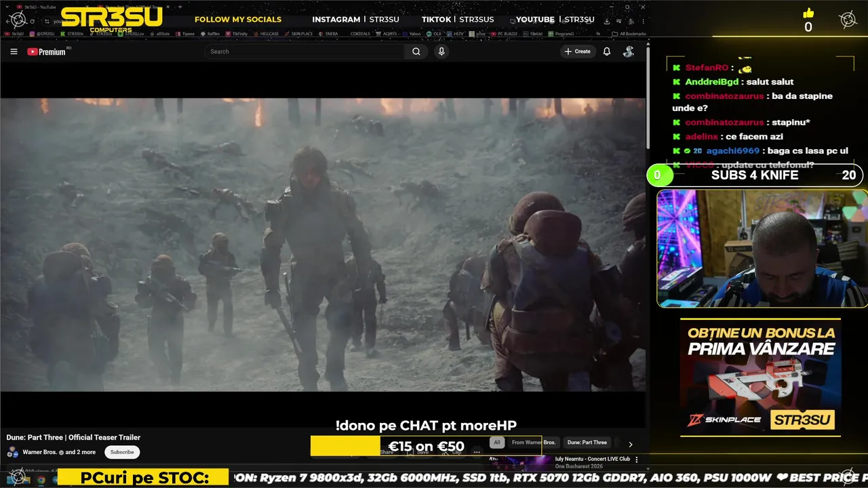Show more chips with right arrow
Screen dimensions: 868x488
[630, 445]
